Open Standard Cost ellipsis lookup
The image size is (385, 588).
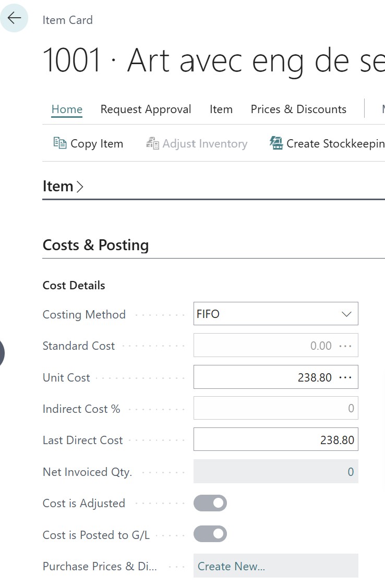coord(345,346)
